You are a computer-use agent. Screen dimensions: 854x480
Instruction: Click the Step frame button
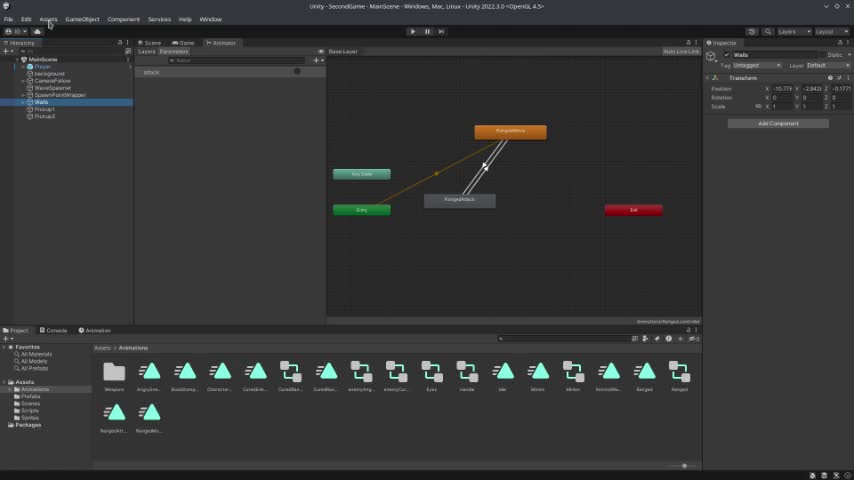[x=441, y=31]
